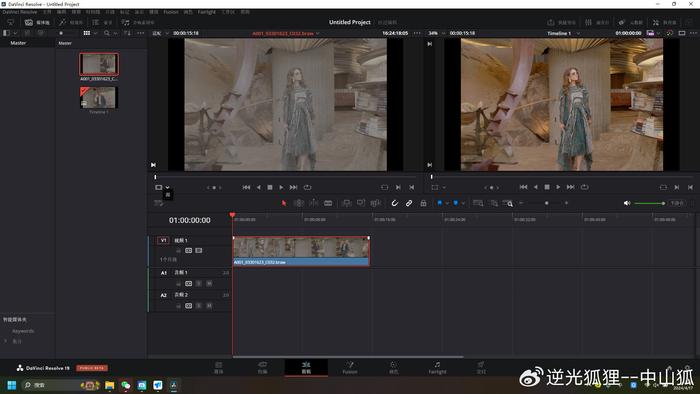Open the Windows Start menu

point(12,385)
